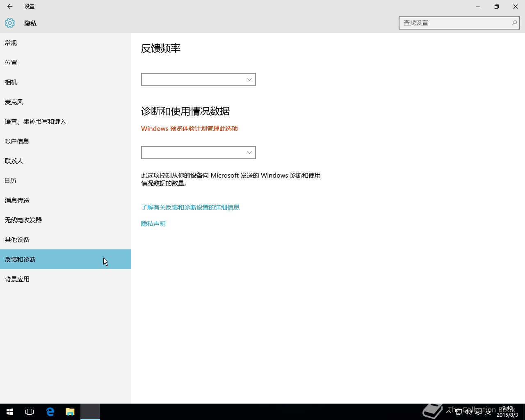Open Task View on the taskbar
Viewport: 525px width, 420px height.
click(x=30, y=412)
